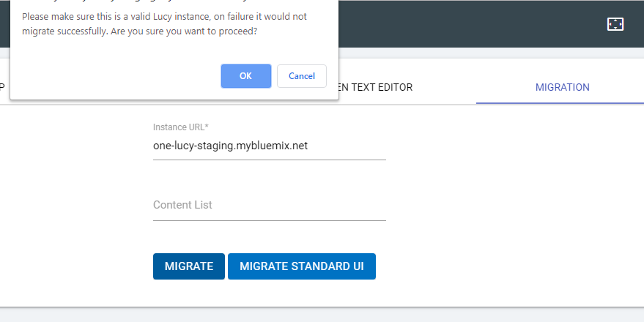Click the fullscreen icon in the header

coord(615,24)
